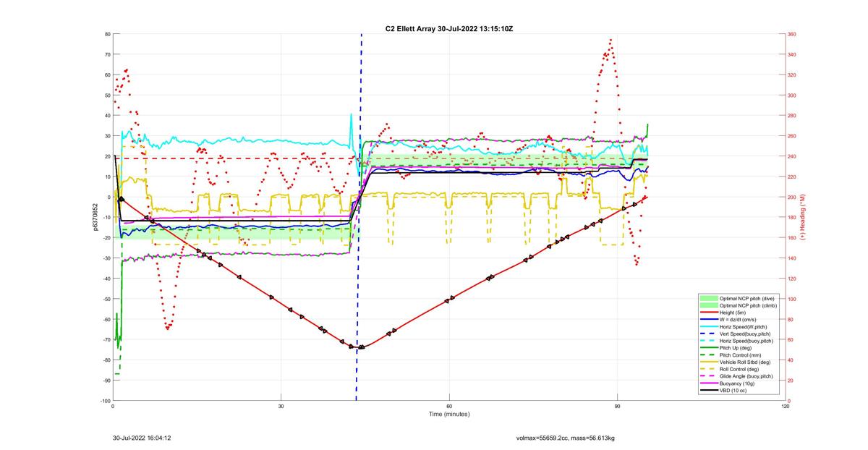This screenshot has width=868, height=450.
Task: Click the left axis tick label '-50'
Action: pyautogui.click(x=106, y=299)
